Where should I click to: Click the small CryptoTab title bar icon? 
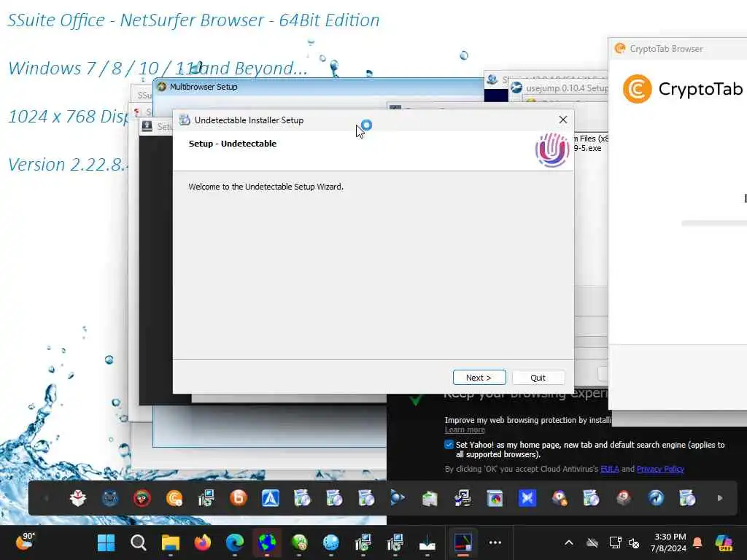[x=620, y=48]
